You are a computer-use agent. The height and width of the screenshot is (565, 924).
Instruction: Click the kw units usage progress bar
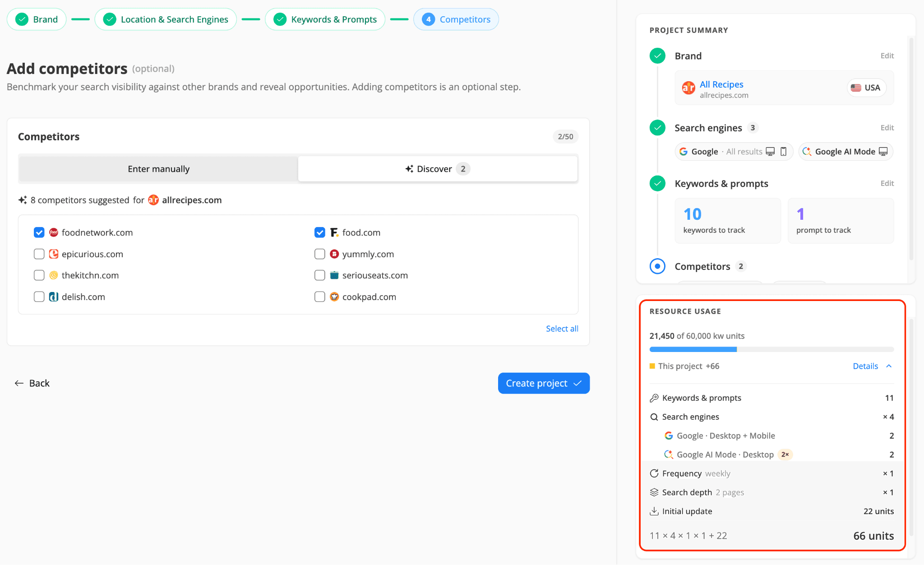[x=772, y=349]
